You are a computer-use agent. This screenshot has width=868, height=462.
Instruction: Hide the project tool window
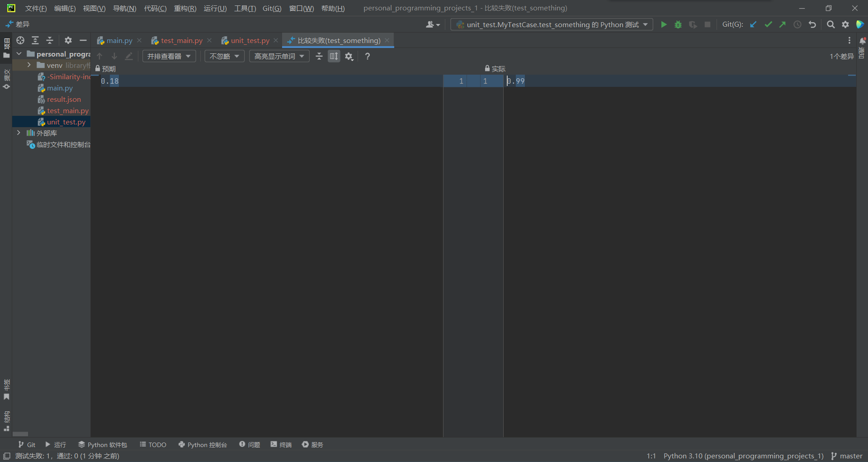(83, 40)
